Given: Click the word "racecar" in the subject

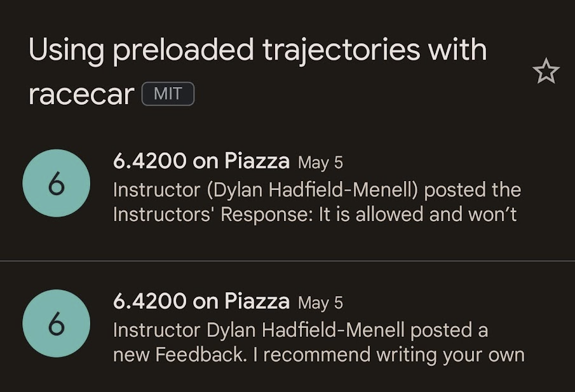Looking at the screenshot, I should 81,95.
